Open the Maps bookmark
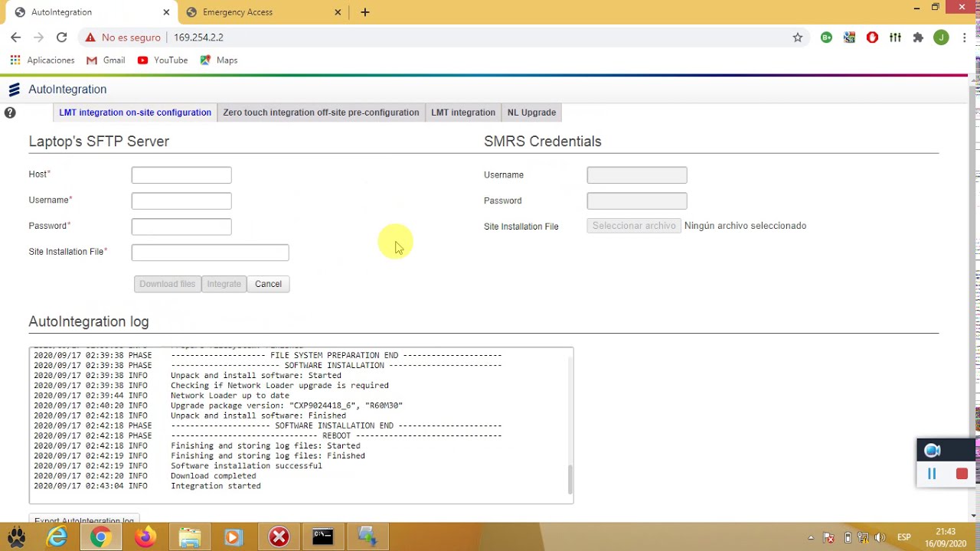The image size is (980, 551). click(219, 60)
